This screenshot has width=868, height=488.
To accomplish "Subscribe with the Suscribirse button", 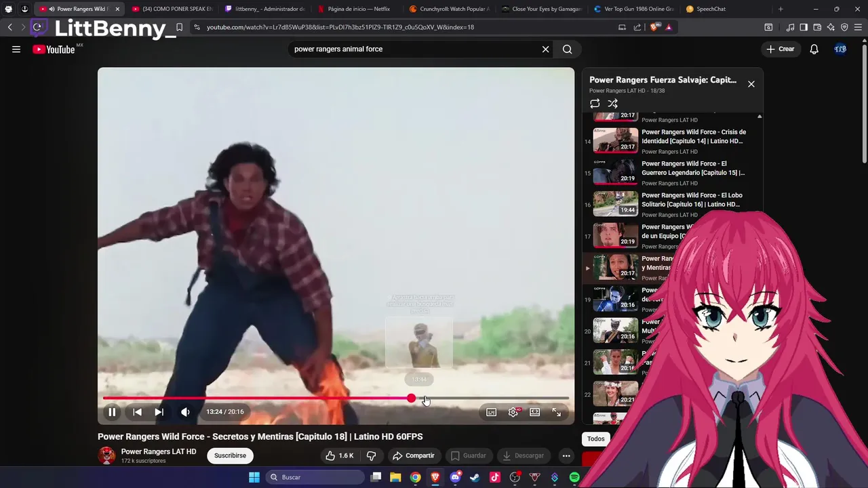I will 230,455.
